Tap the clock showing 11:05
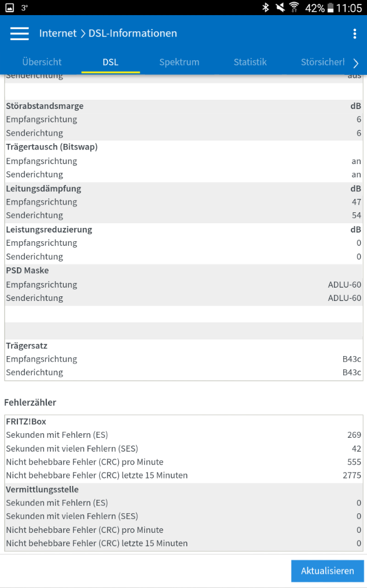Screen dimensions: 367x588 coord(350,8)
